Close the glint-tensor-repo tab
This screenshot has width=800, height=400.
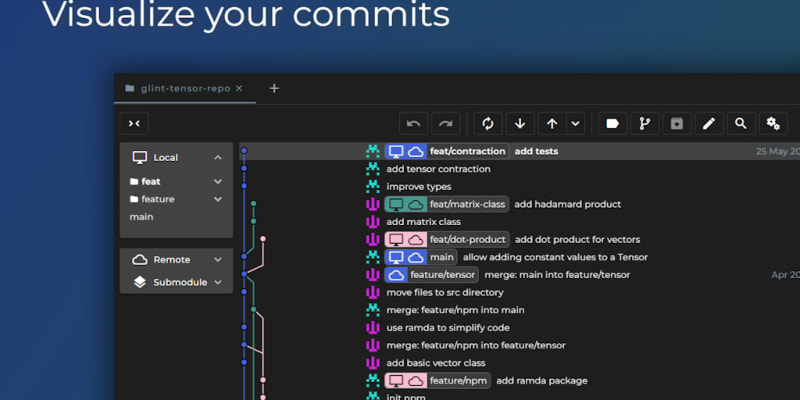tap(239, 88)
